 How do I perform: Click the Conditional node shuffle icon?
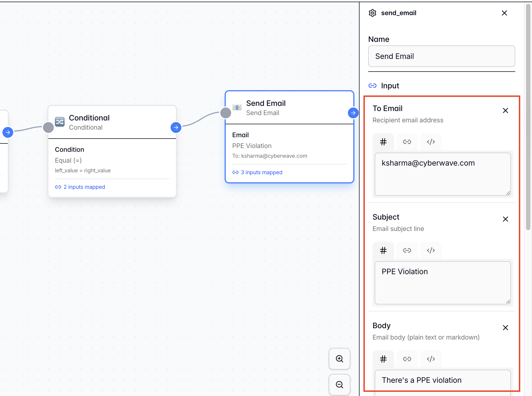tap(60, 122)
